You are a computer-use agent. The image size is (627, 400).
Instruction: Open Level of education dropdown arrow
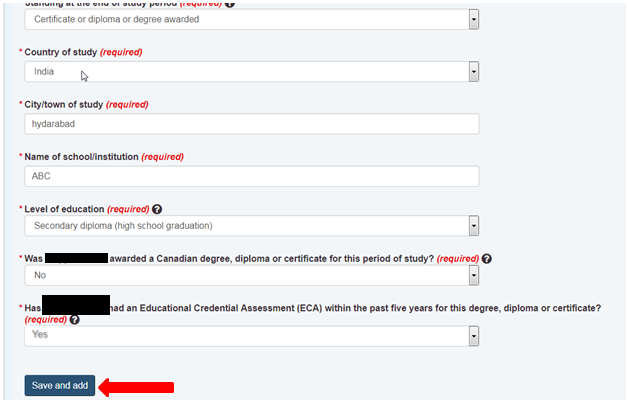[x=473, y=226]
